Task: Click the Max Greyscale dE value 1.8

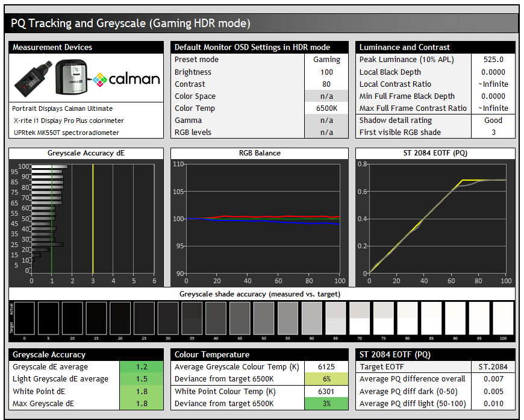Action: pyautogui.click(x=142, y=403)
